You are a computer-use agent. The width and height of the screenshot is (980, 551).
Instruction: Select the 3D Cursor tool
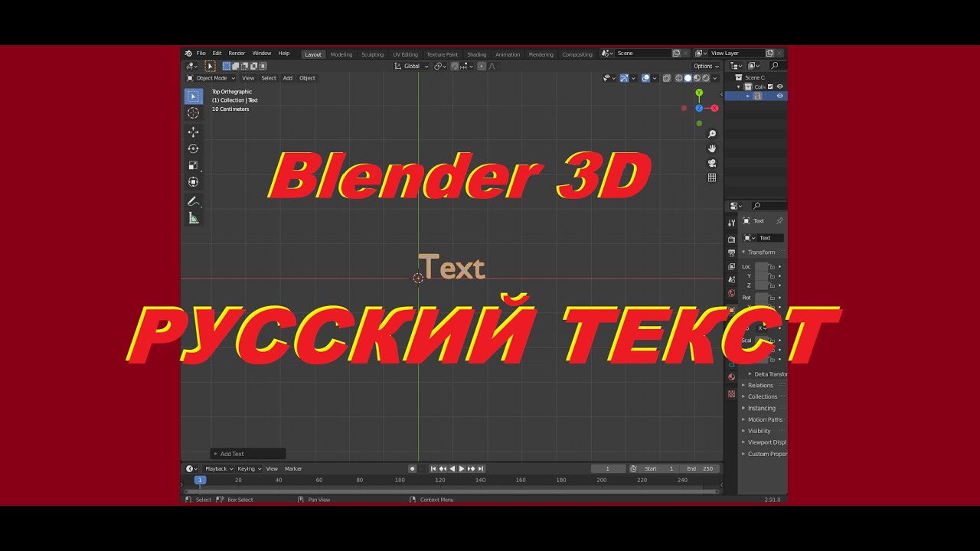(193, 113)
